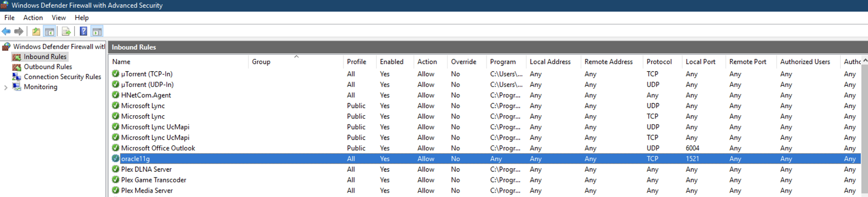
Task: Select Windows Defender Firewall root tree node
Action: pyautogui.click(x=59, y=47)
